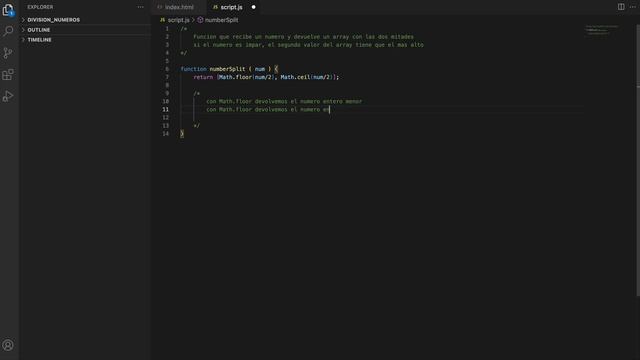The height and width of the screenshot is (360, 640).
Task: Split the editor to the right
Action: tap(621, 7)
